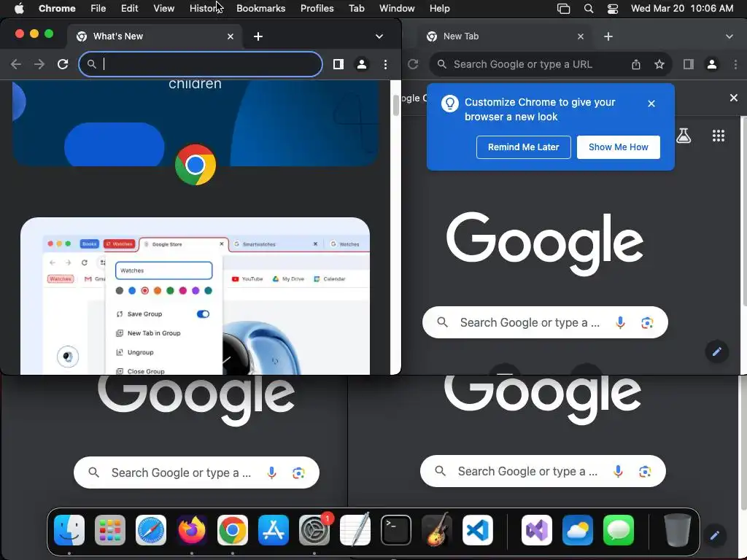Screen dimensions: 747x560
Task: Open Finder from the Dock
Action: coord(69,530)
